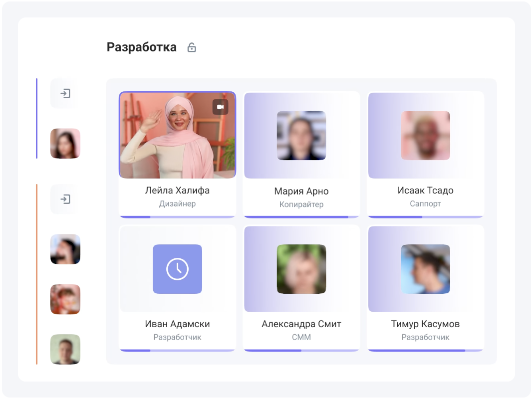Select the middle avatar in the orange sidebar group
This screenshot has height=399, width=532.
tap(65, 299)
